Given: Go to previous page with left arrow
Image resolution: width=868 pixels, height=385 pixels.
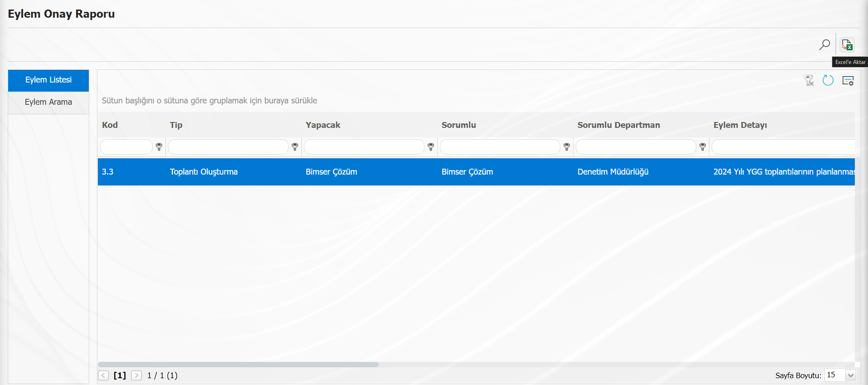Looking at the screenshot, I should [103, 375].
